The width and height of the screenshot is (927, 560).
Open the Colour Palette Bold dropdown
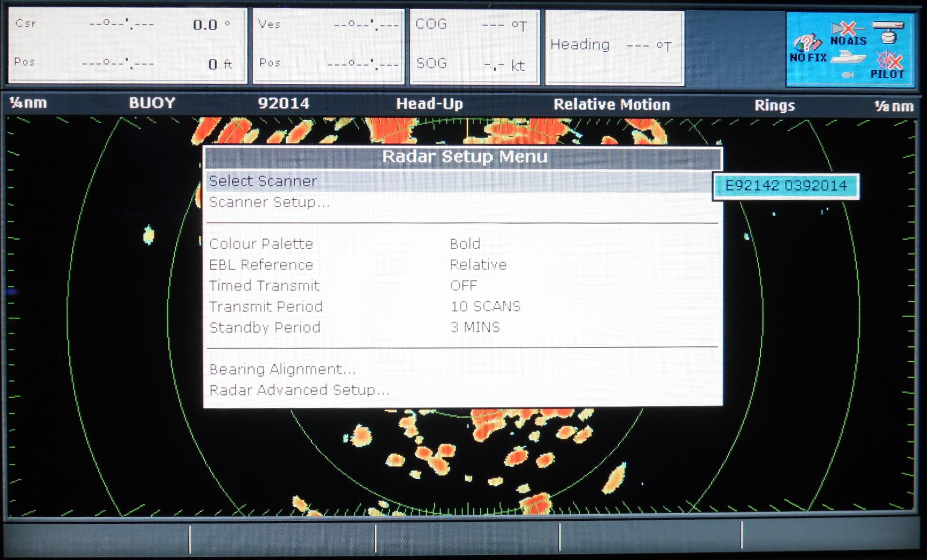point(464,244)
